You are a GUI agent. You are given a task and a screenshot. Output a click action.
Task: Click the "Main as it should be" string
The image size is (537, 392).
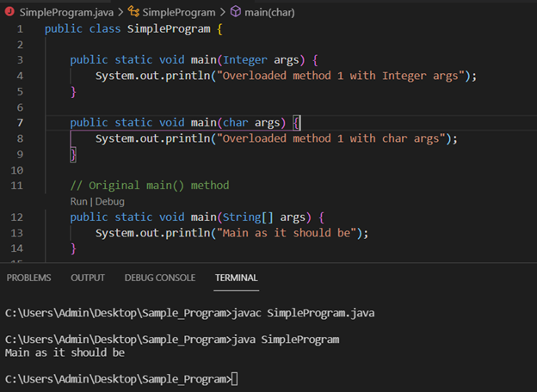click(287, 233)
